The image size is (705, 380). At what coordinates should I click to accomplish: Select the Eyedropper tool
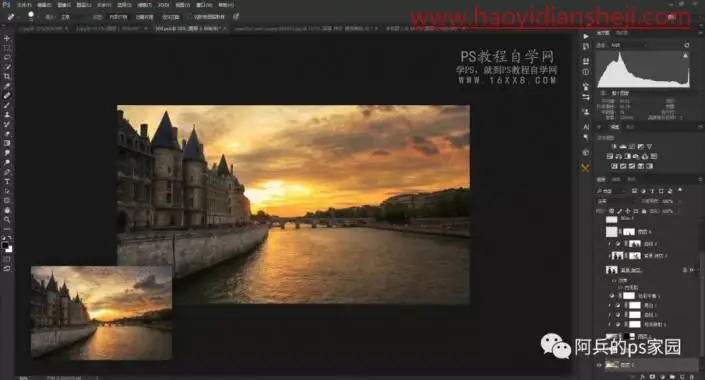[x=7, y=86]
